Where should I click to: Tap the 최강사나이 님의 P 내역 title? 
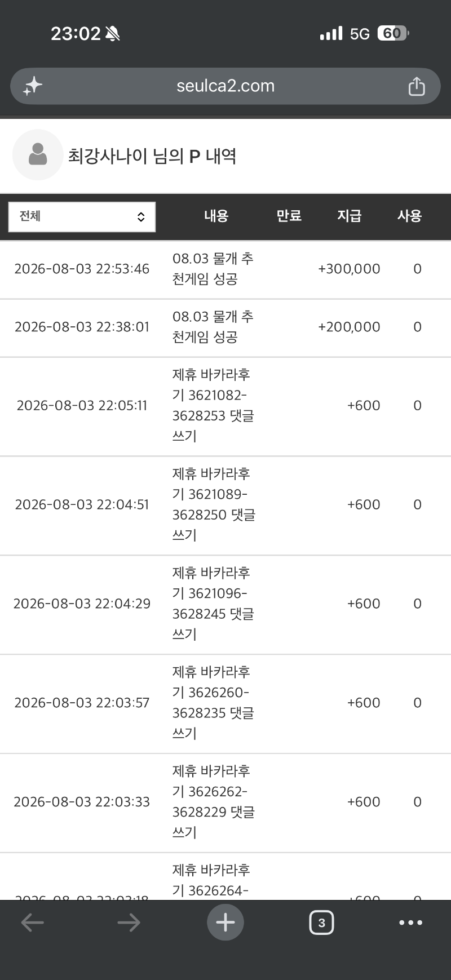(152, 156)
